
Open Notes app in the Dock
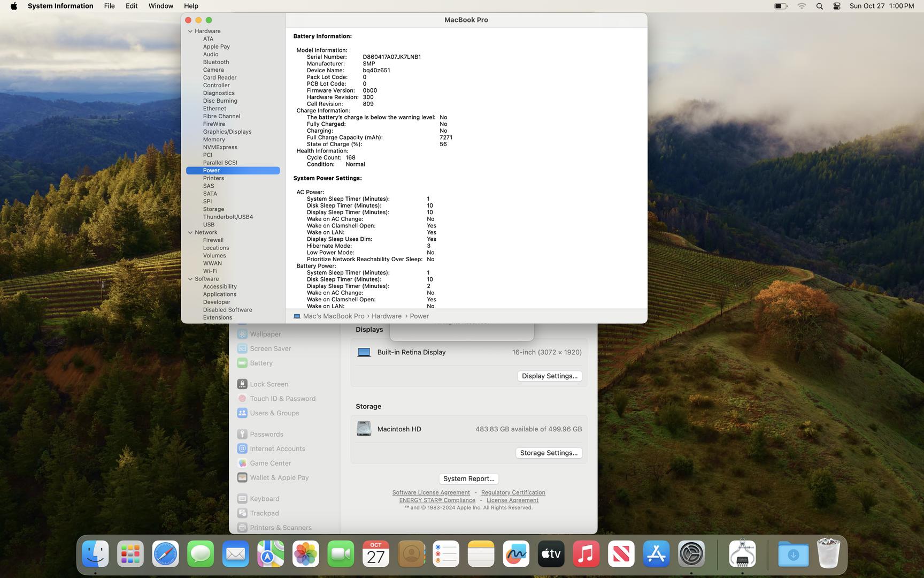[x=481, y=554]
